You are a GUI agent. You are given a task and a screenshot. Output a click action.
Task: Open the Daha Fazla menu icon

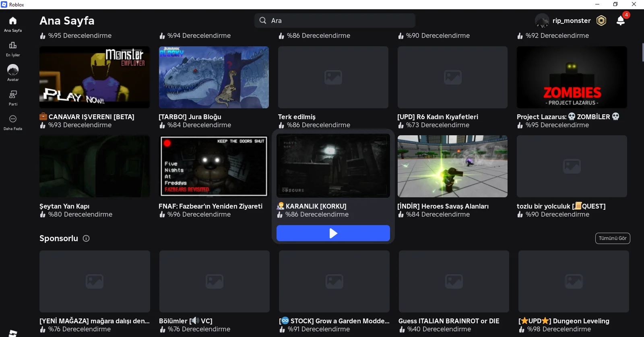[x=13, y=119]
